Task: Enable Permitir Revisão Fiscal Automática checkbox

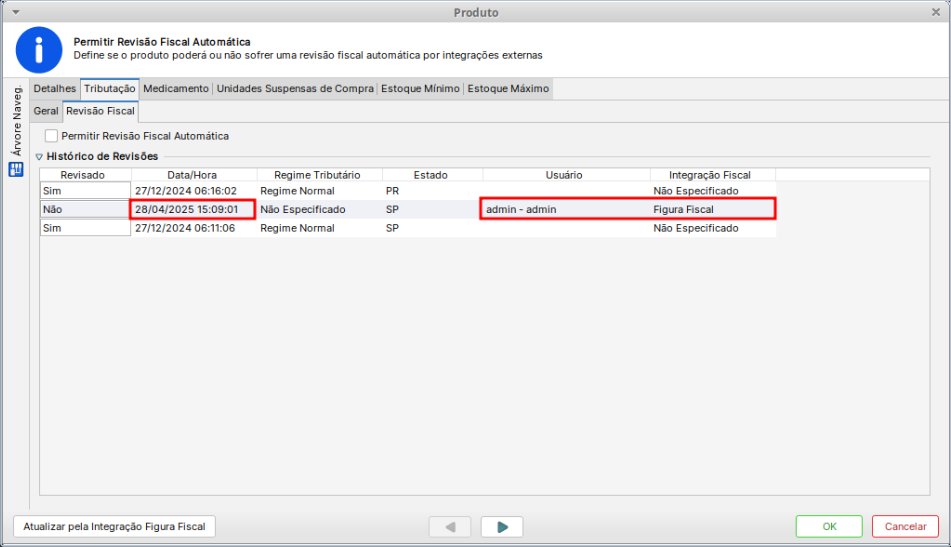Action: [x=51, y=136]
